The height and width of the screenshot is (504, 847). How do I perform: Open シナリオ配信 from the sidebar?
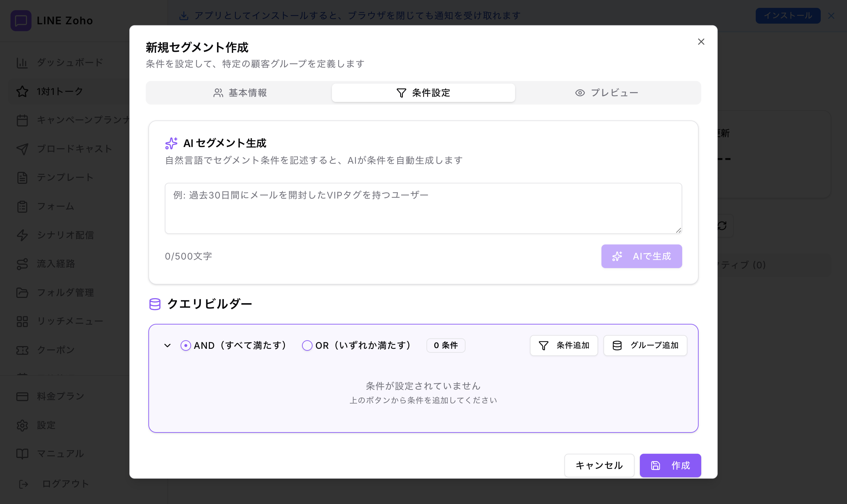[x=22, y=235]
